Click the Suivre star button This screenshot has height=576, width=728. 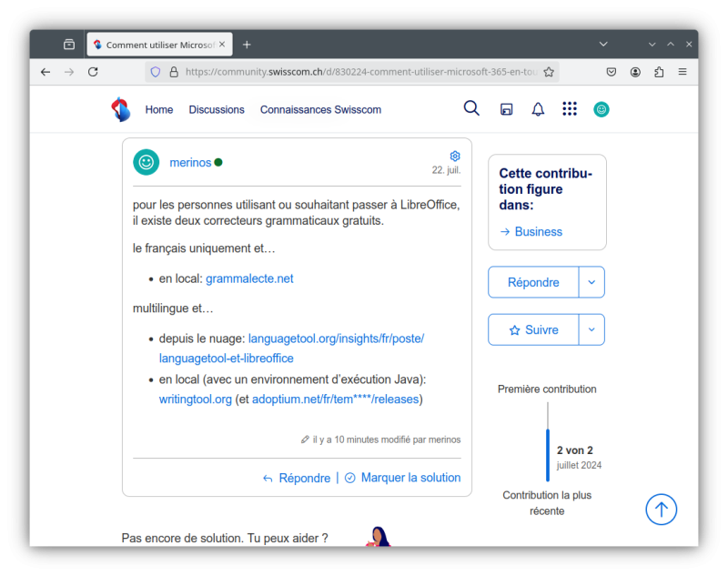[x=533, y=329]
